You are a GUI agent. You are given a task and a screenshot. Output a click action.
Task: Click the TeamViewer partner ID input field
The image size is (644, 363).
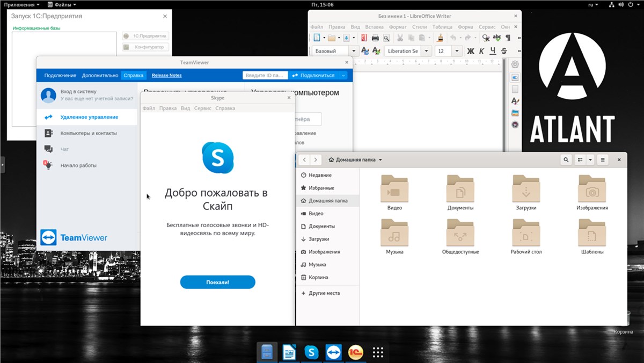[x=265, y=75]
